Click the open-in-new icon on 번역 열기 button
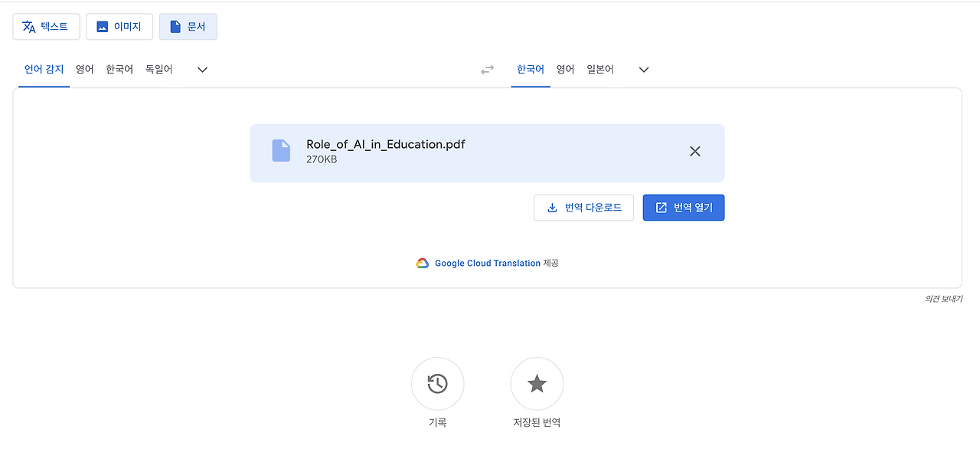This screenshot has height=459, width=980. [x=661, y=207]
